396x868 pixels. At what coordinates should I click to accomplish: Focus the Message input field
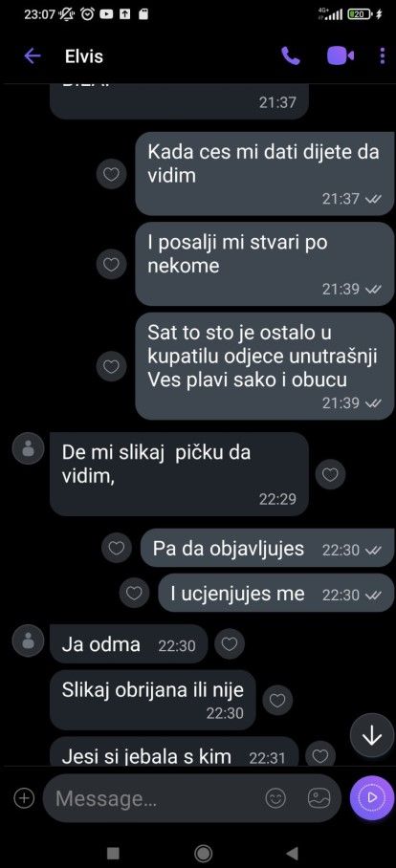155,798
